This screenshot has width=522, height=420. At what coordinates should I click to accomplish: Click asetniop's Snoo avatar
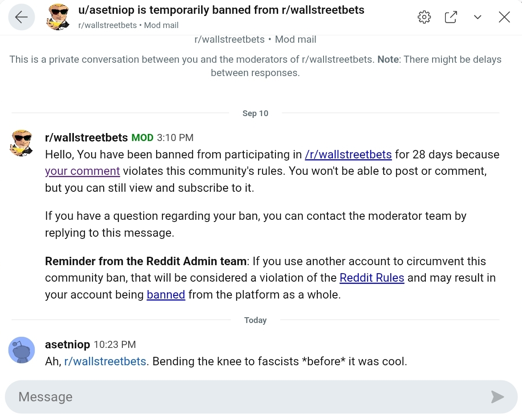pyautogui.click(x=21, y=350)
